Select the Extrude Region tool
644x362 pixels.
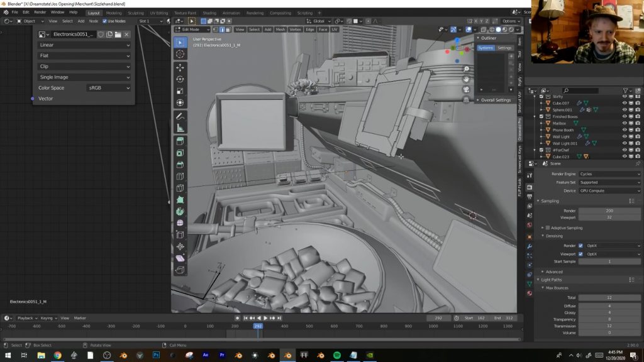[180, 141]
